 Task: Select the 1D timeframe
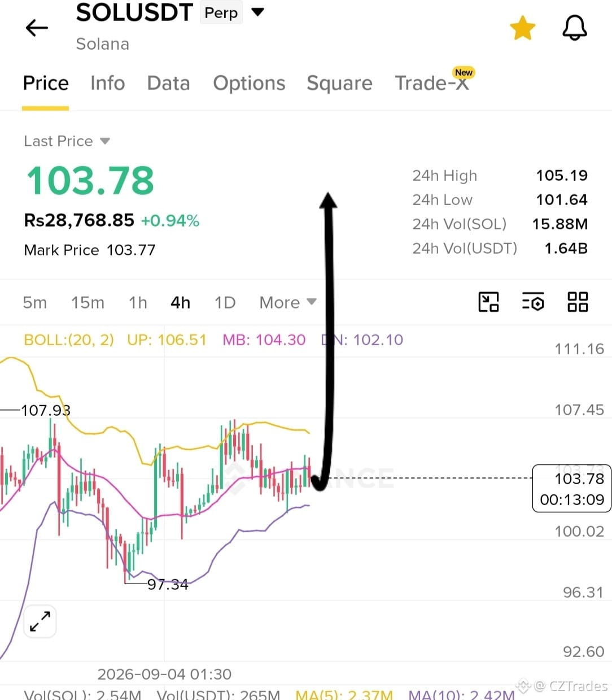pos(225,303)
